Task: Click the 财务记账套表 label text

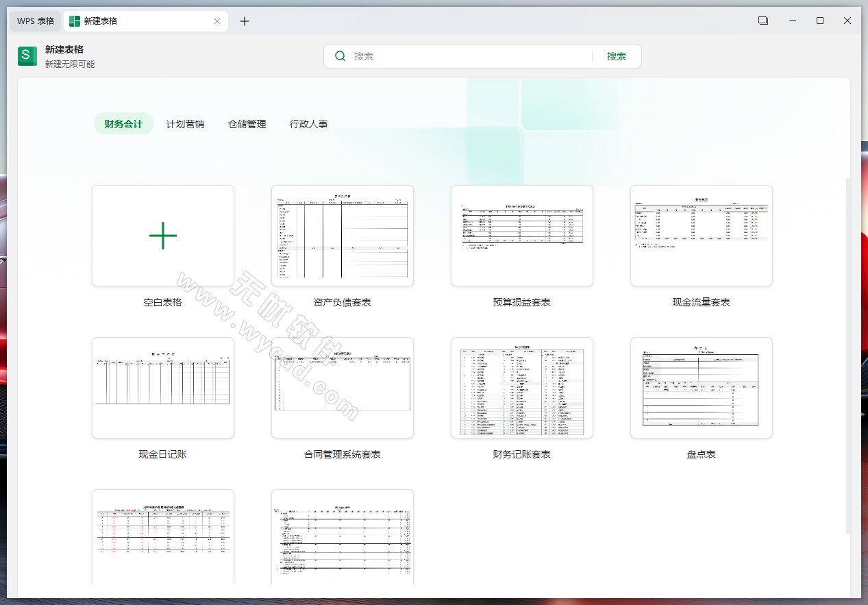Action: 522,454
